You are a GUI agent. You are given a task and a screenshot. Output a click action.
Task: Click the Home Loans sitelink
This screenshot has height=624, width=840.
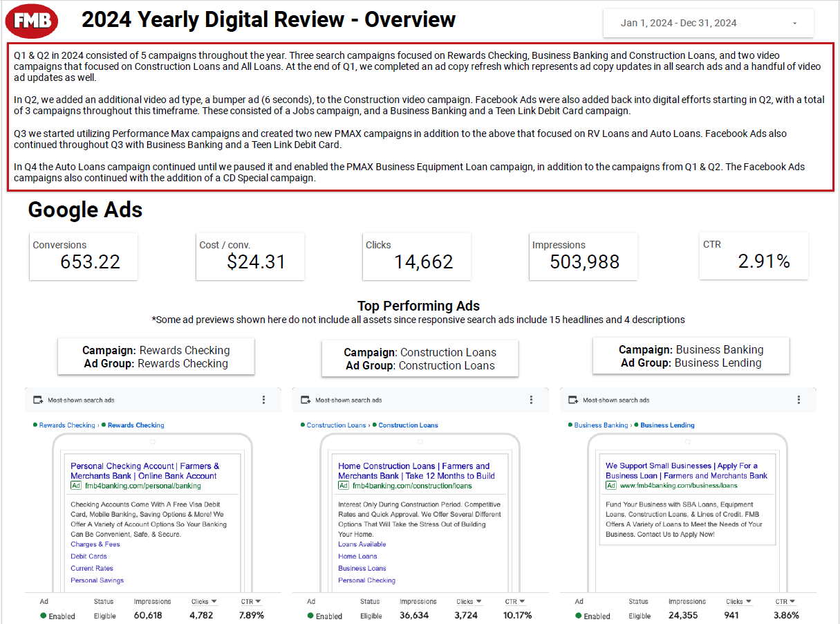click(x=357, y=556)
